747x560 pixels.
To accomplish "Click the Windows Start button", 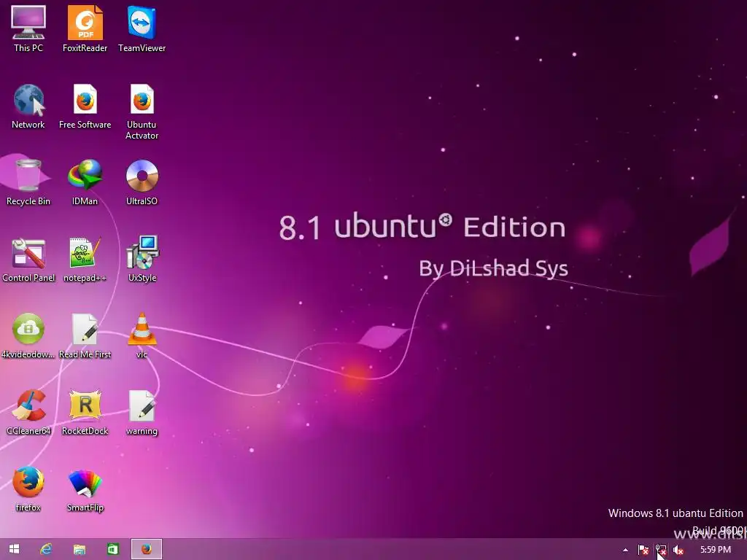I will coord(15,549).
